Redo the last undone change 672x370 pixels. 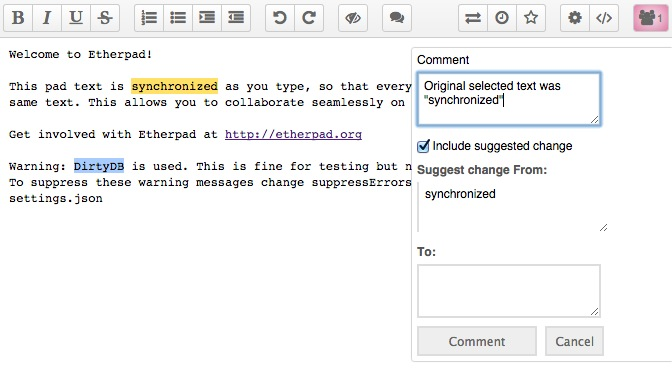point(309,18)
